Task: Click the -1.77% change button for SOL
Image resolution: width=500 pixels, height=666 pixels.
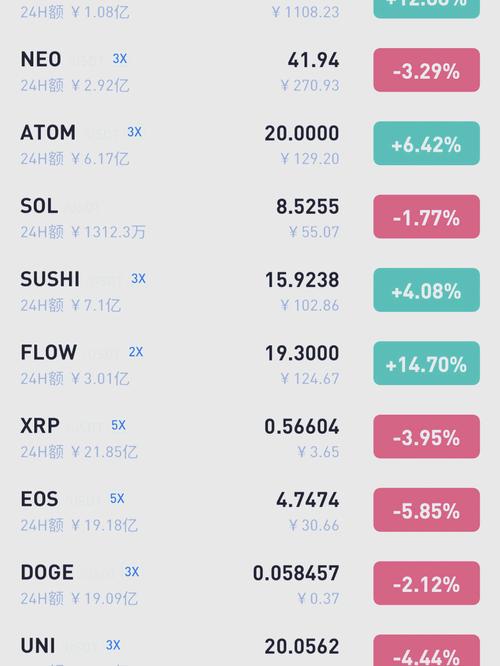Action: point(427,217)
